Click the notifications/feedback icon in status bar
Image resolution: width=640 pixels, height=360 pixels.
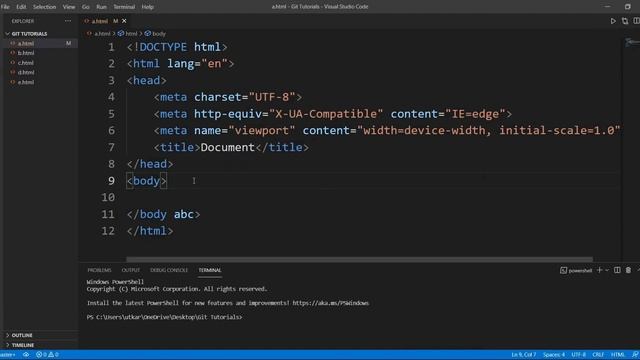pyautogui.click(x=635, y=355)
